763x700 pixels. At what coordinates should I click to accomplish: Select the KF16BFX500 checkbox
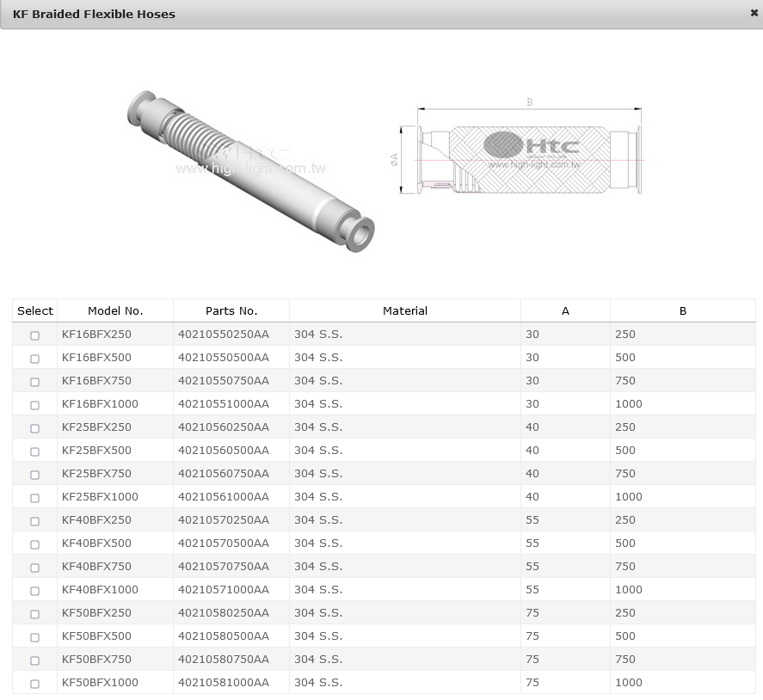pyautogui.click(x=35, y=359)
